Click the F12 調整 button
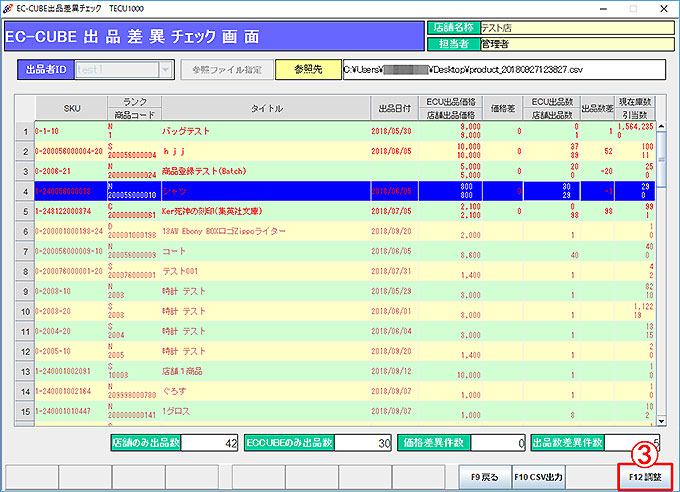680x492 pixels. pos(645,477)
